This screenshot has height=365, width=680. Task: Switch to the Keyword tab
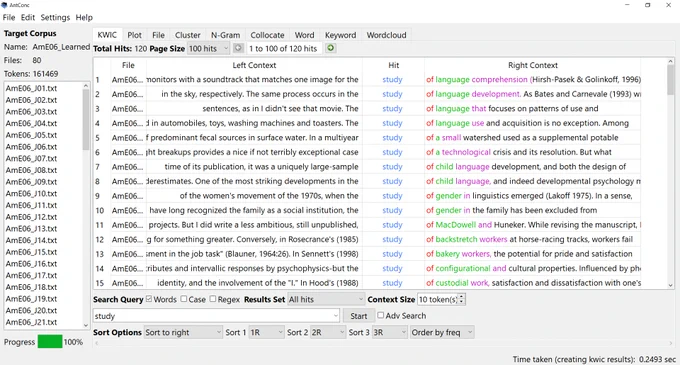click(x=340, y=35)
